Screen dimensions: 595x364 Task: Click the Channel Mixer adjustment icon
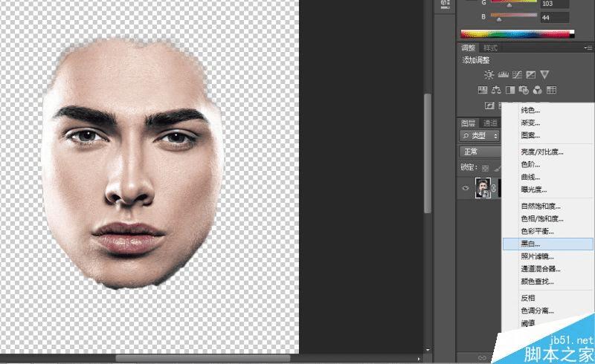click(538, 91)
